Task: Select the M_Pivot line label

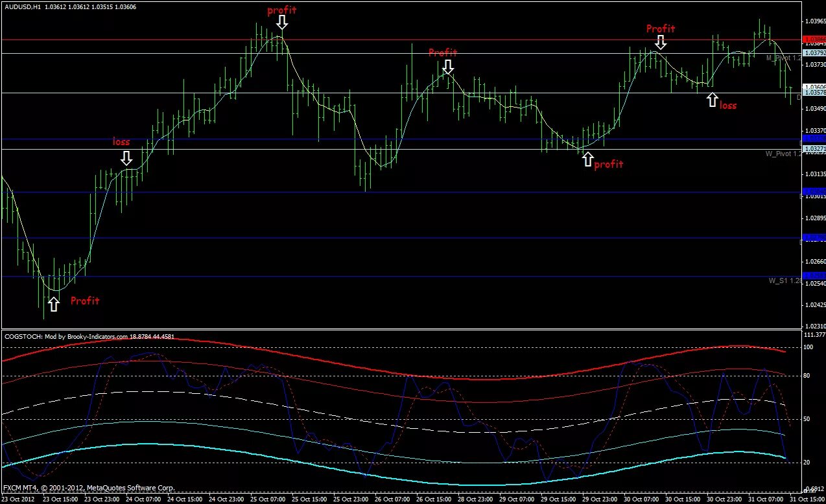Action: [783, 58]
